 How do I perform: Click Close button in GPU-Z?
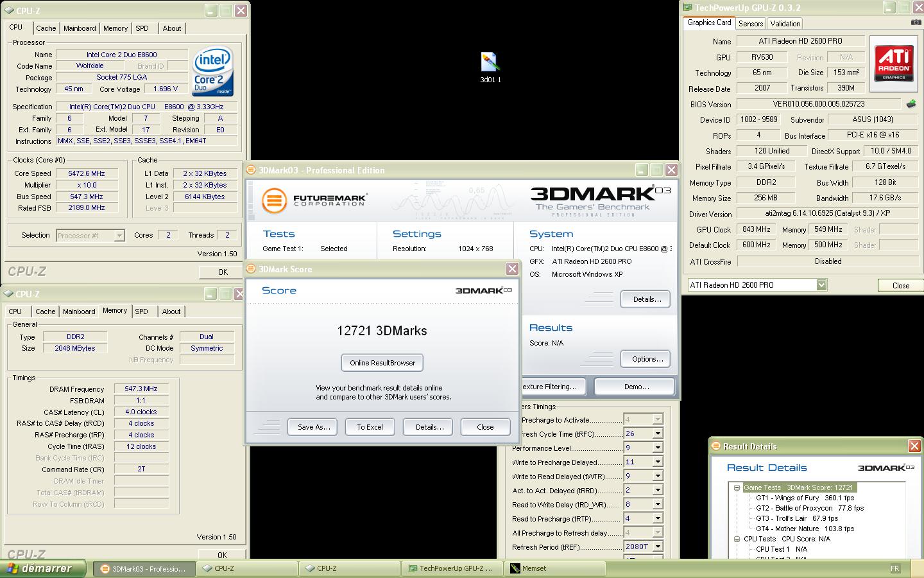(x=900, y=286)
